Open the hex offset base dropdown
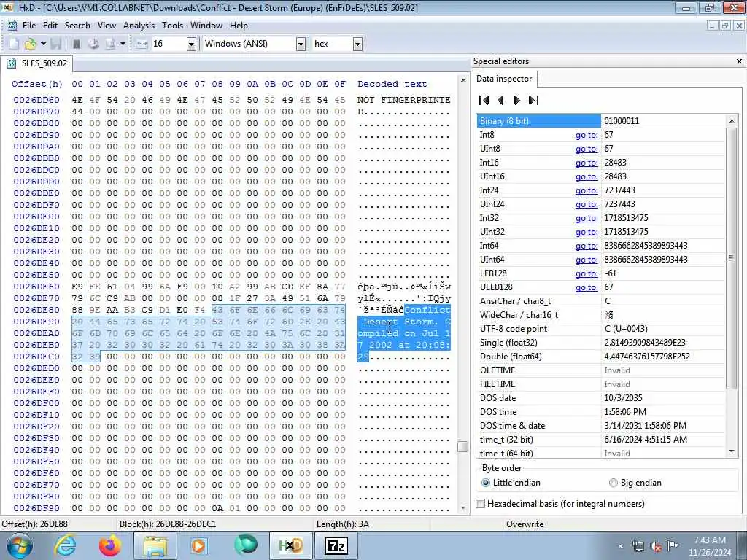747x560 pixels. pyautogui.click(x=357, y=44)
